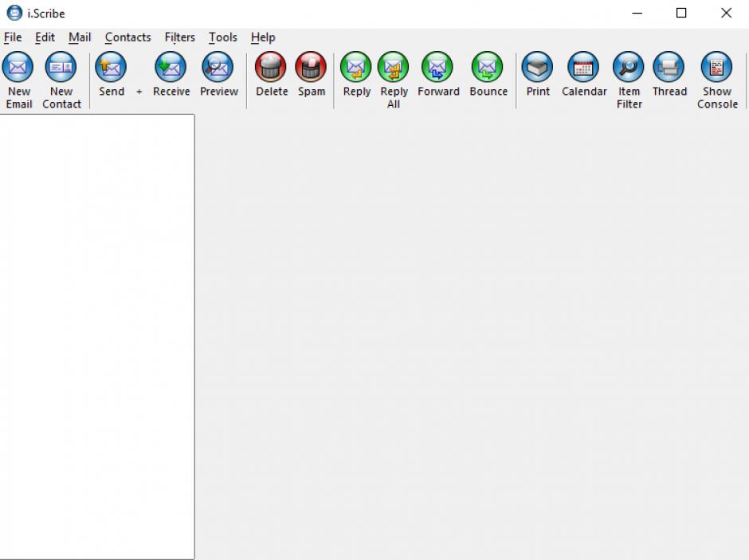The image size is (749, 560).
Task: Click the Bounce mail icon
Action: coord(488,69)
